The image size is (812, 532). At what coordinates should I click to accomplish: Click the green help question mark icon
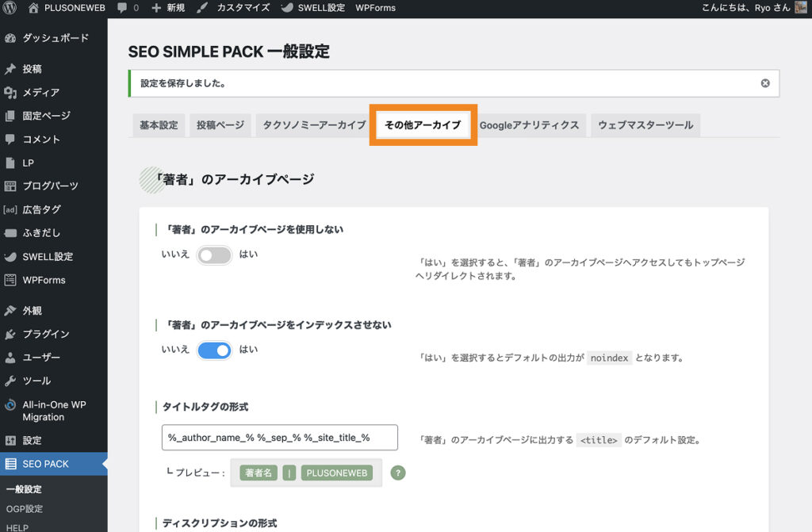[398, 473]
